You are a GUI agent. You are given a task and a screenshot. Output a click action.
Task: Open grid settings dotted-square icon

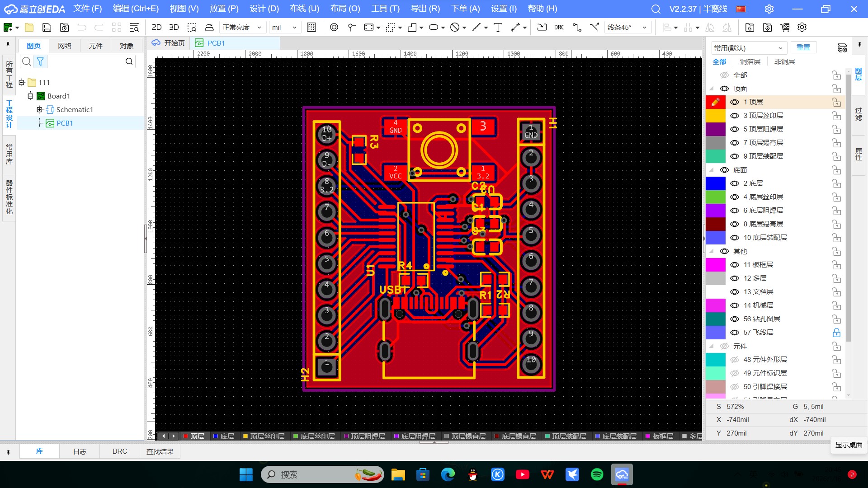tap(311, 27)
